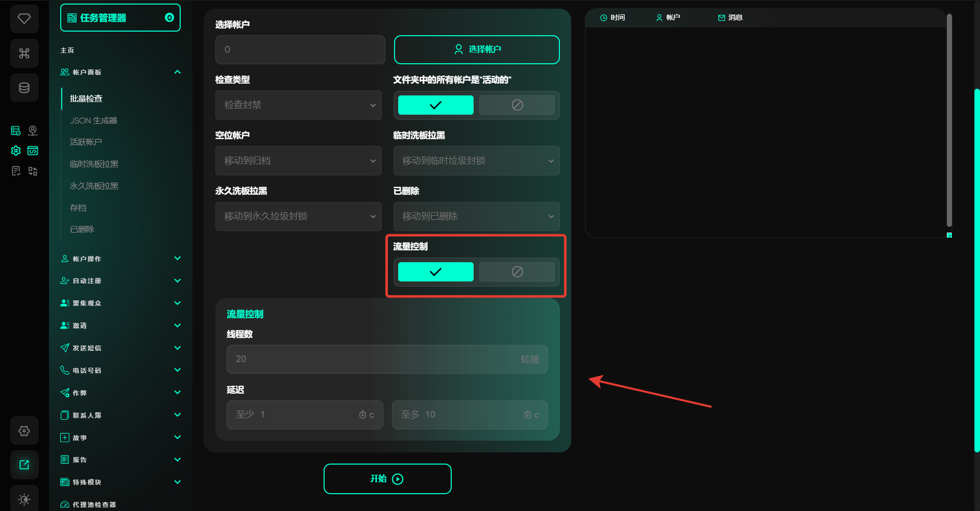
Task: Toggle the brightness theme icon
Action: (24, 499)
